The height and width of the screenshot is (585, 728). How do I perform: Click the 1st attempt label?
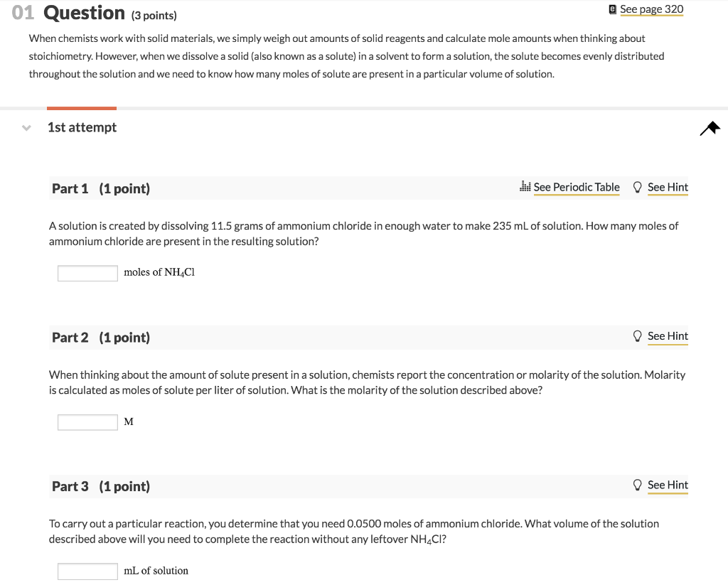(x=82, y=127)
